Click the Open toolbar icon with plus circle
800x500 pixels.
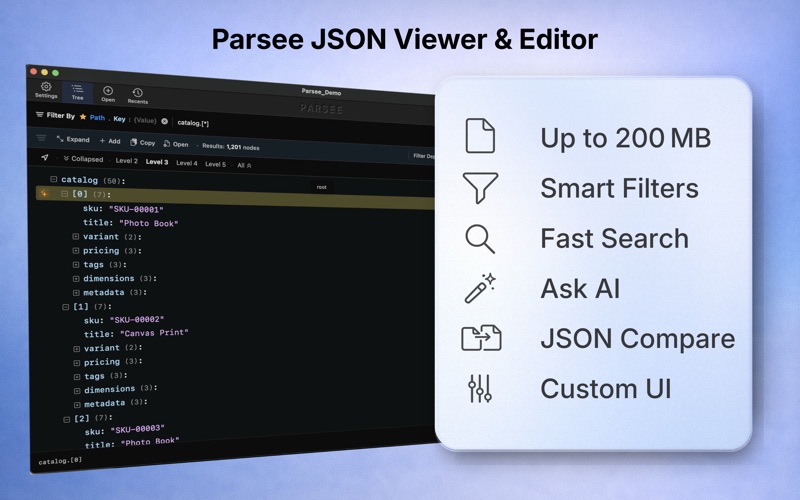pyautogui.click(x=108, y=94)
